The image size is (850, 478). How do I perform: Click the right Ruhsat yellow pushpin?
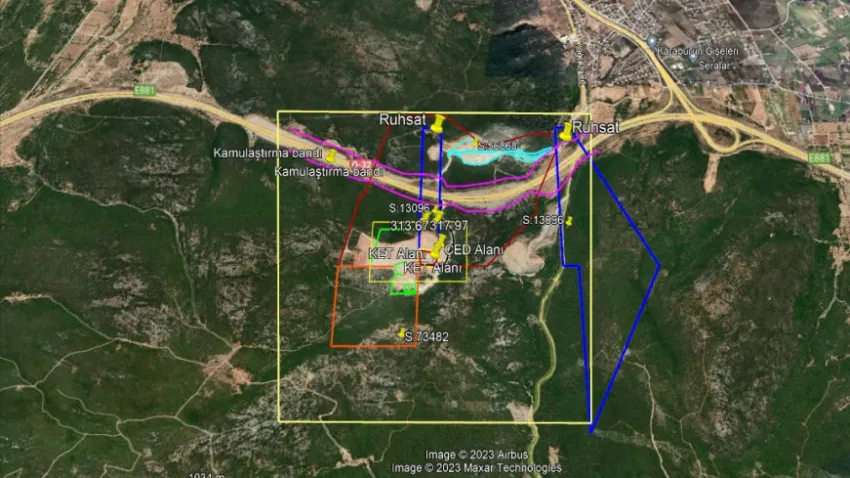point(566,130)
